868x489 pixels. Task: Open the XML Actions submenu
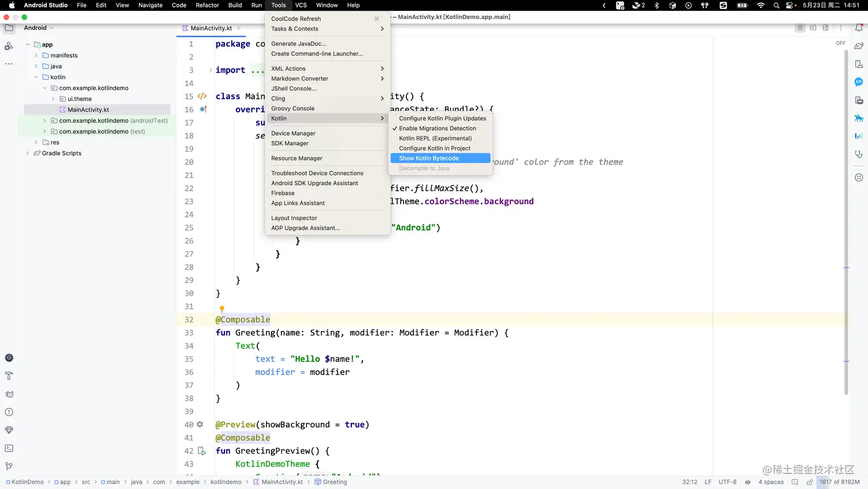pos(327,68)
